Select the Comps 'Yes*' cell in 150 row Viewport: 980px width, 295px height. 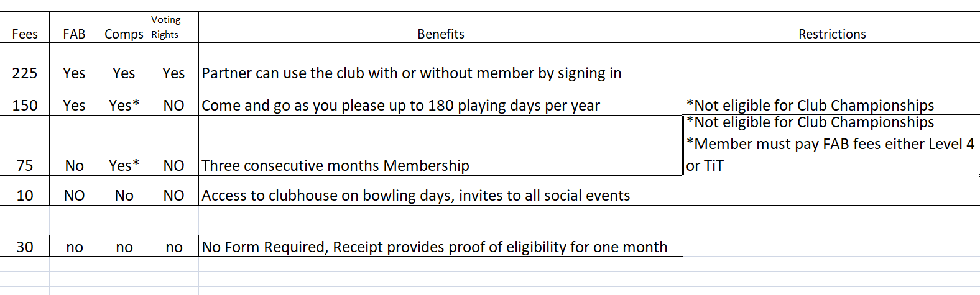point(124,105)
